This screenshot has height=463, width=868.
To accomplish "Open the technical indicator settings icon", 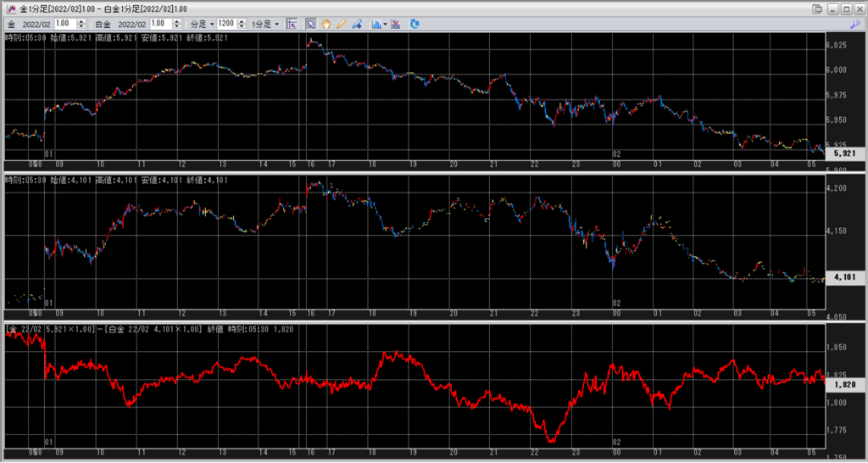I will pyautogui.click(x=395, y=24).
